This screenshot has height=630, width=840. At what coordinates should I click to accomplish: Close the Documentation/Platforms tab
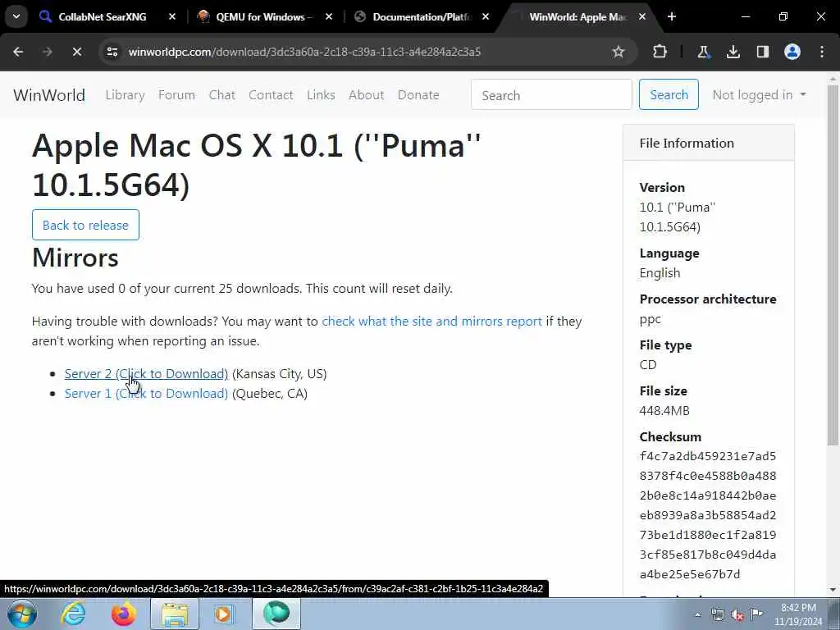tap(486, 16)
